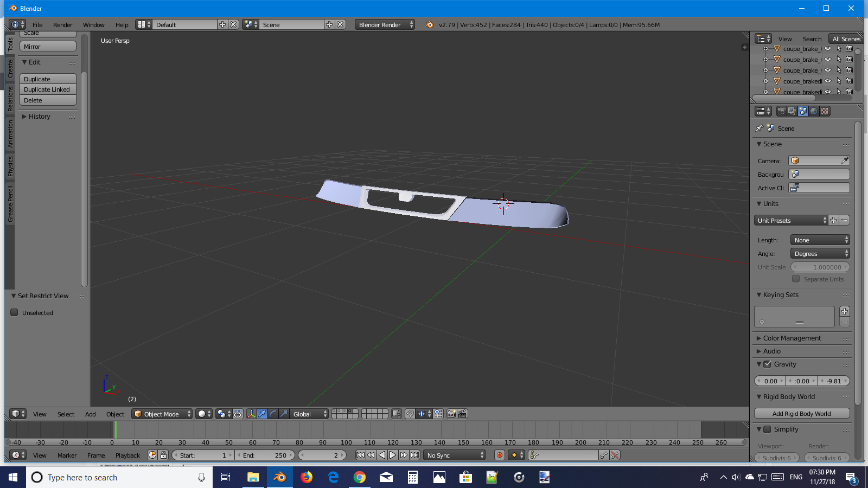
Task: Open the Object Mode dropdown
Action: click(x=162, y=414)
